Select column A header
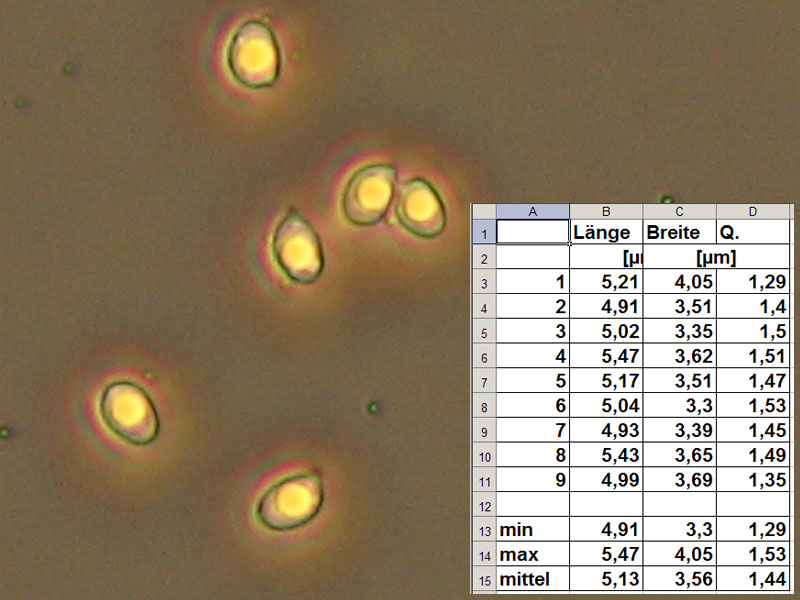800x600 pixels. tap(532, 211)
